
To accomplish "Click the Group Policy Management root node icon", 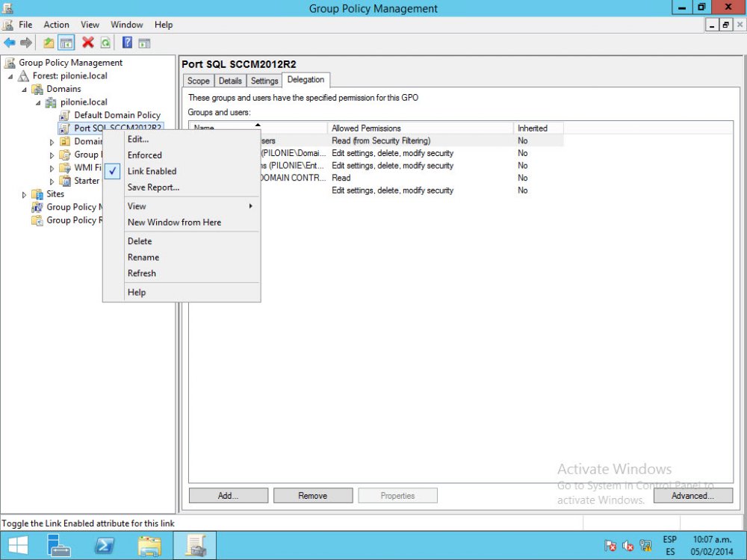I will point(10,63).
